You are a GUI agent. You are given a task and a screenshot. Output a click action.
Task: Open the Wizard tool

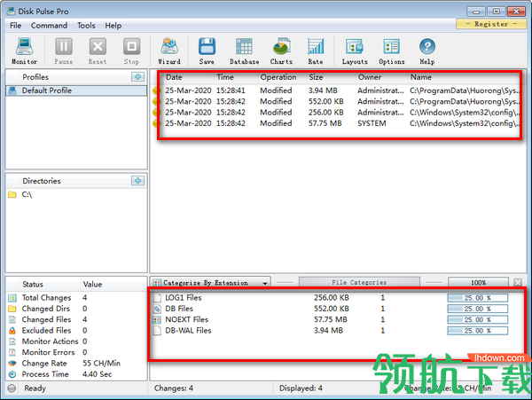tap(169, 51)
